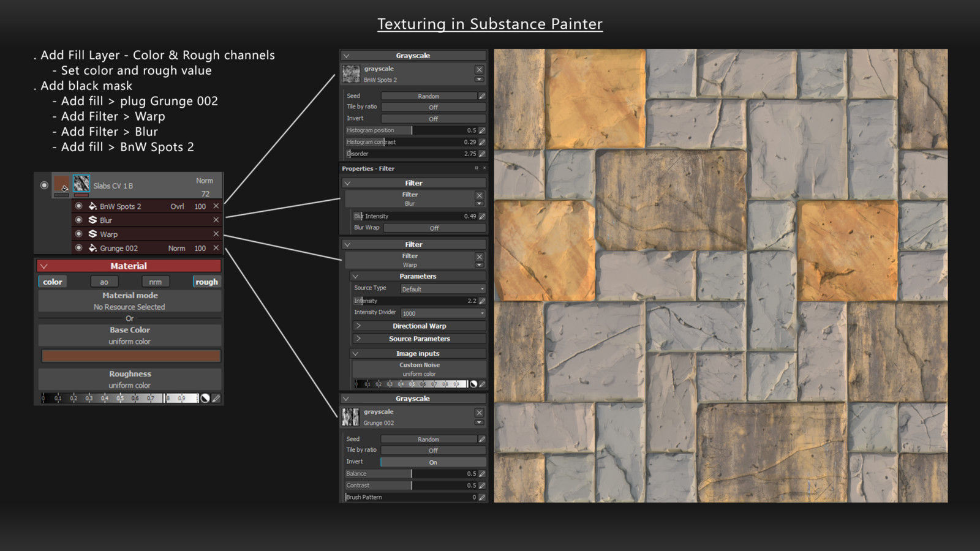Collapse the Image inputs section
The image size is (980, 551).
pyautogui.click(x=418, y=353)
